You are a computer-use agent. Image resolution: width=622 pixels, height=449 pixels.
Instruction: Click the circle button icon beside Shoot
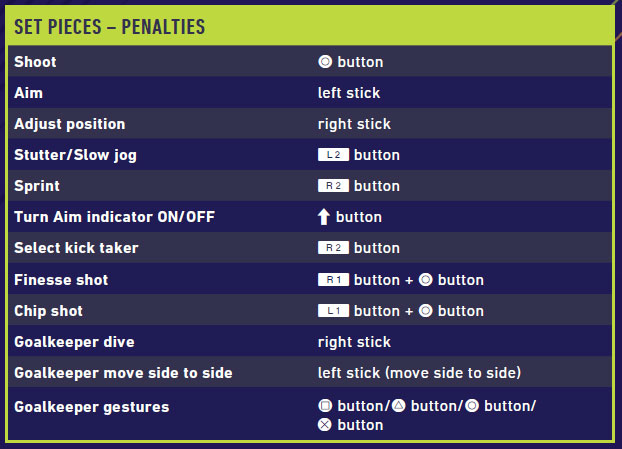[x=325, y=62]
